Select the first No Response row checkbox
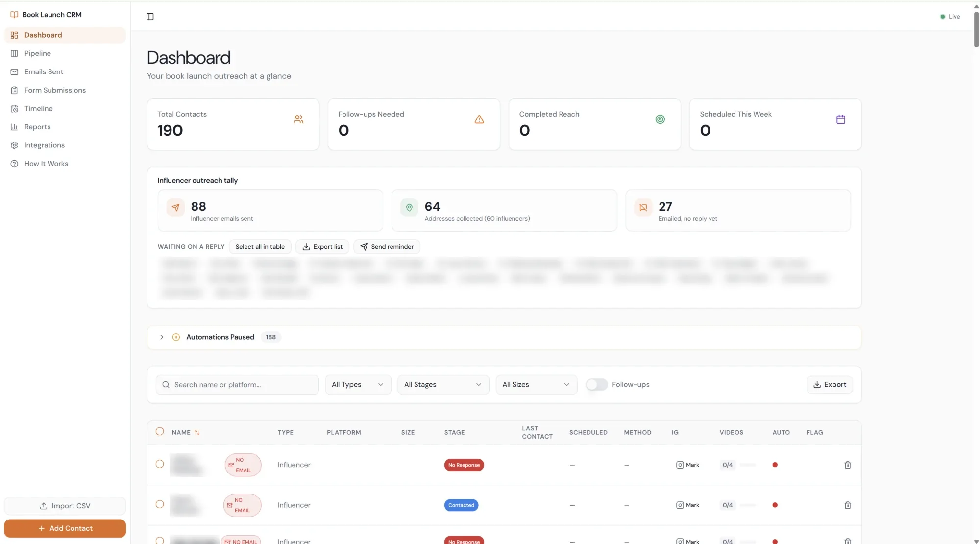Image resolution: width=980 pixels, height=544 pixels. tap(160, 464)
